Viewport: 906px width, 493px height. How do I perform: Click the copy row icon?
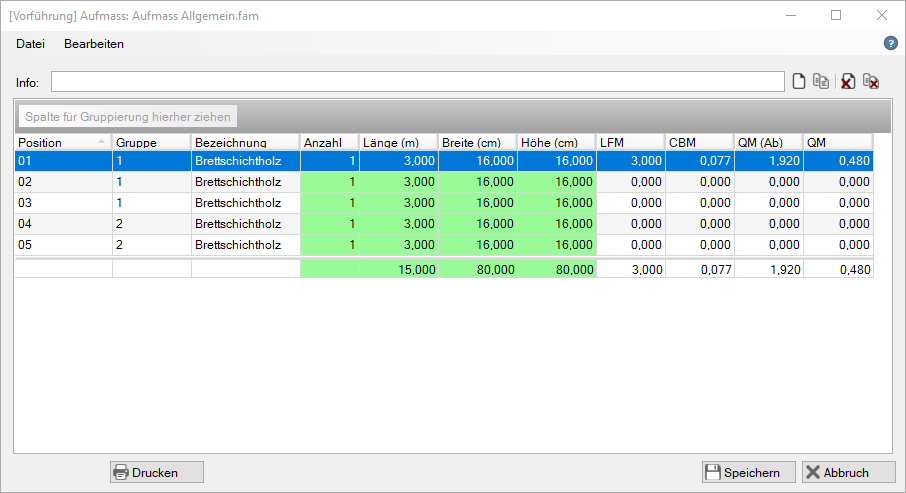[x=821, y=82]
